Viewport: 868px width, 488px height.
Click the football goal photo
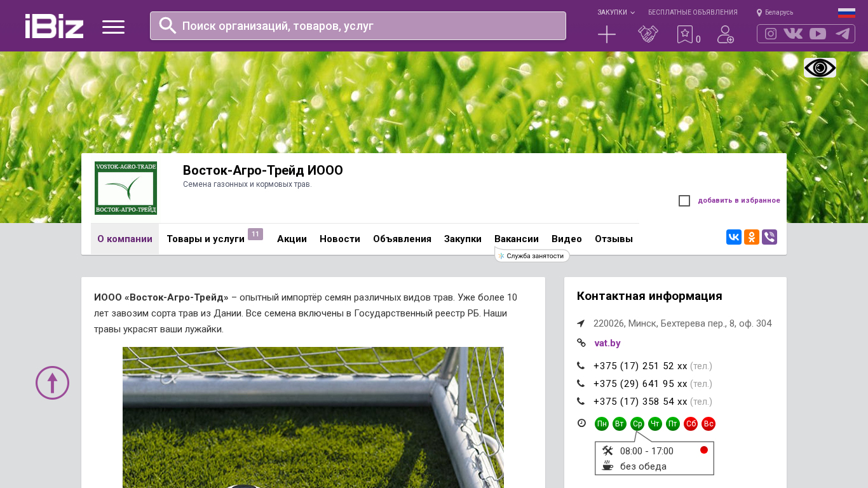tap(313, 417)
